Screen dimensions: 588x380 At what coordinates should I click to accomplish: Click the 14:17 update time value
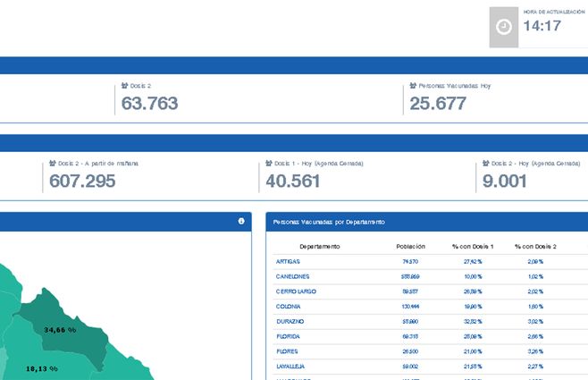coord(542,26)
